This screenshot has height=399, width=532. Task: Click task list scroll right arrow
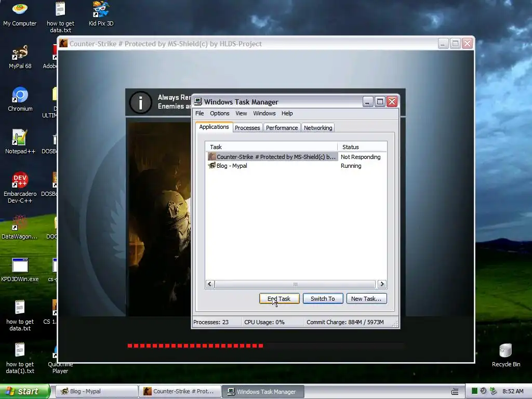[382, 284]
